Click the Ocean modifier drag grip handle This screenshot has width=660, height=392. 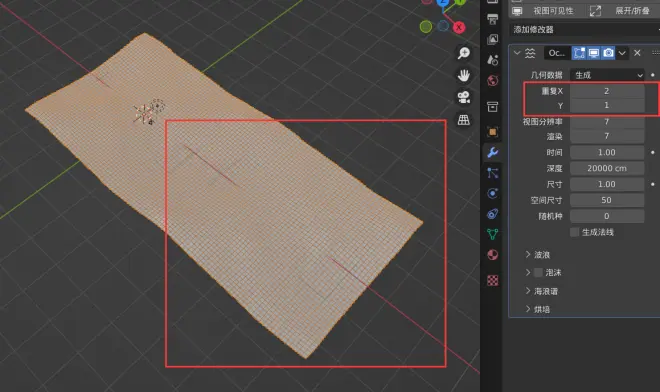pos(655,53)
